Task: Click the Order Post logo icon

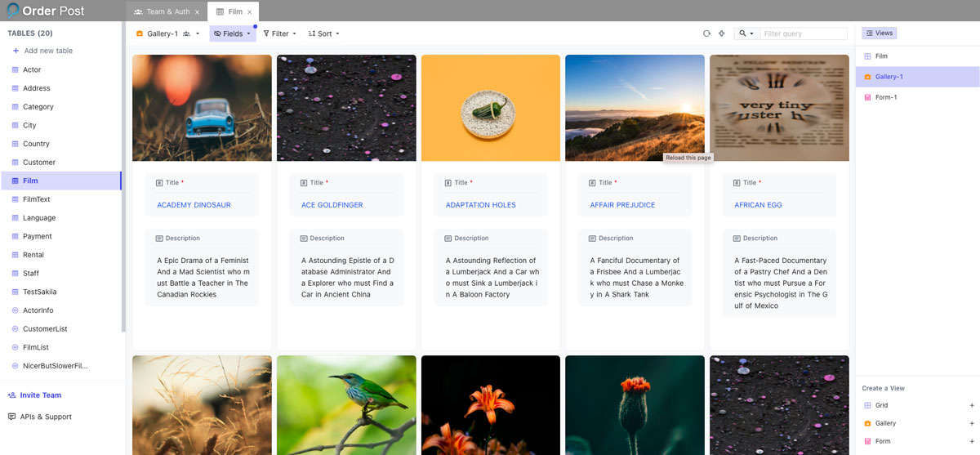Action: click(x=11, y=11)
